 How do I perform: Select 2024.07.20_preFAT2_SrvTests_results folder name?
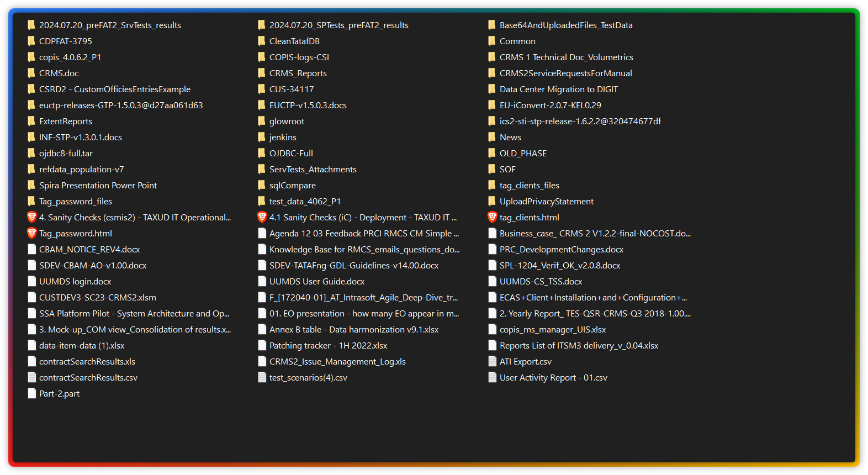click(110, 25)
